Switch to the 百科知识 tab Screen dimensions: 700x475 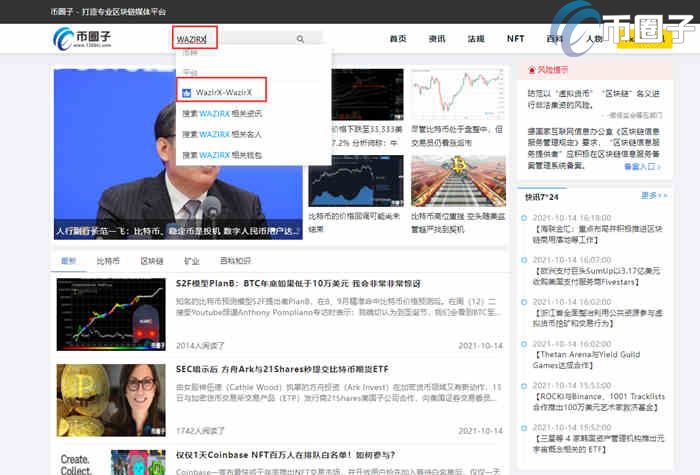pyautogui.click(x=235, y=261)
